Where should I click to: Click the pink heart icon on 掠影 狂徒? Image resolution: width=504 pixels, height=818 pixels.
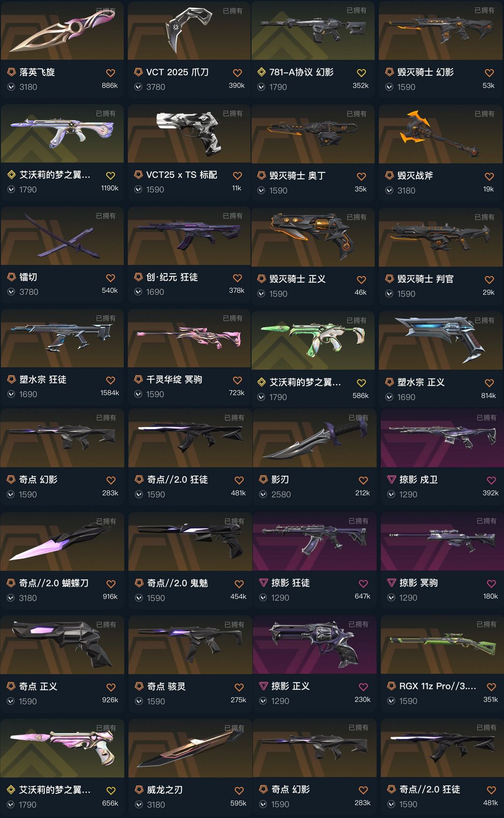[364, 584]
